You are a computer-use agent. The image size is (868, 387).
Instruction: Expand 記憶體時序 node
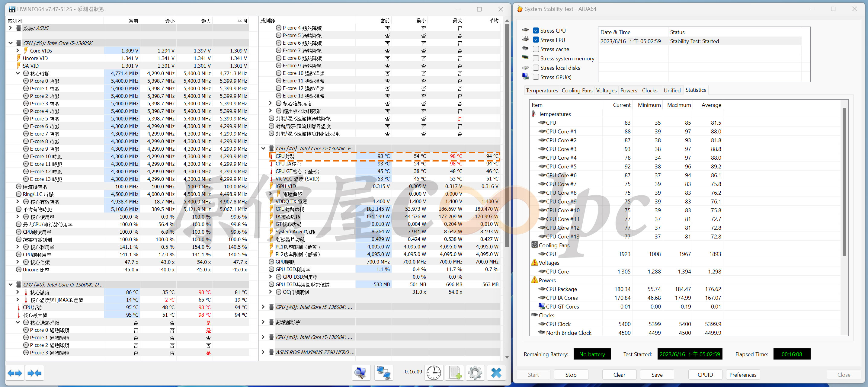[x=263, y=322]
